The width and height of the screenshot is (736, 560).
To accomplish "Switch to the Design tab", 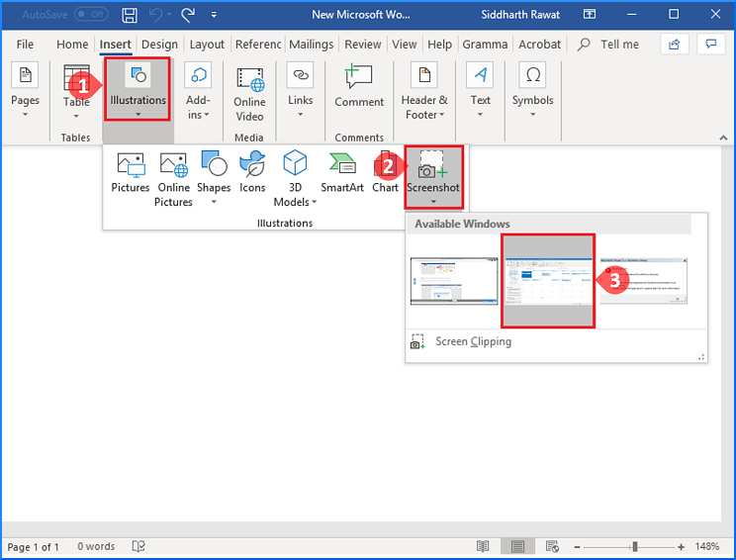I will 159,45.
